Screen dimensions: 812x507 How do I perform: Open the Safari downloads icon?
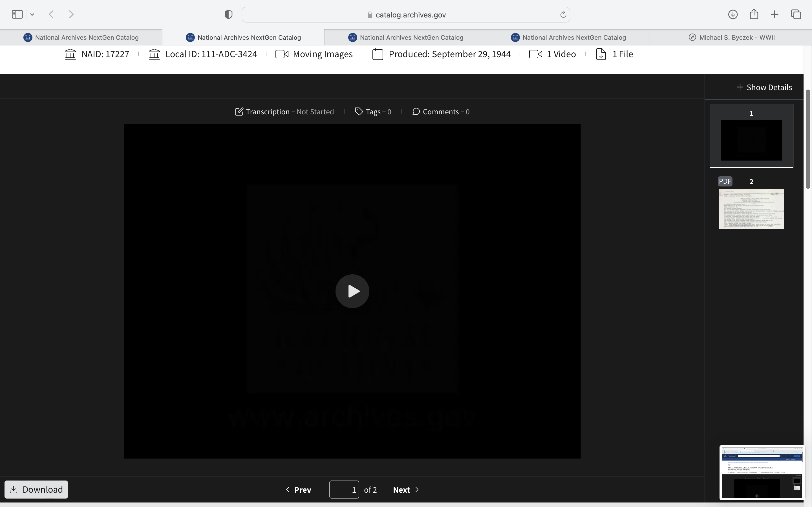[x=732, y=14]
